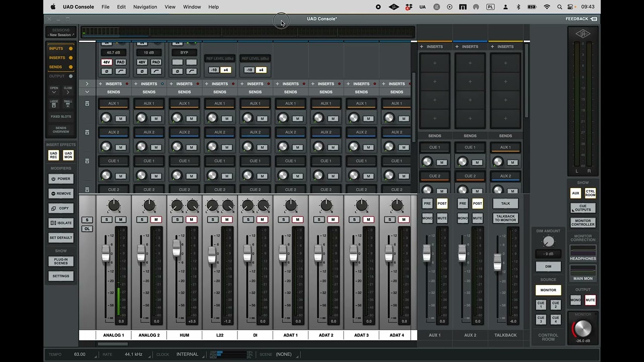Toggle 48V phantom power on ANALOG 2
This screenshot has height=362, width=644.
coord(142,62)
